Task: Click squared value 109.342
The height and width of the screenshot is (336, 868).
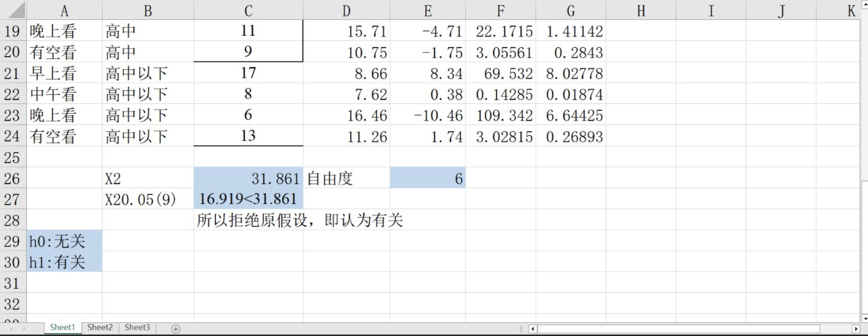Action: [500, 115]
